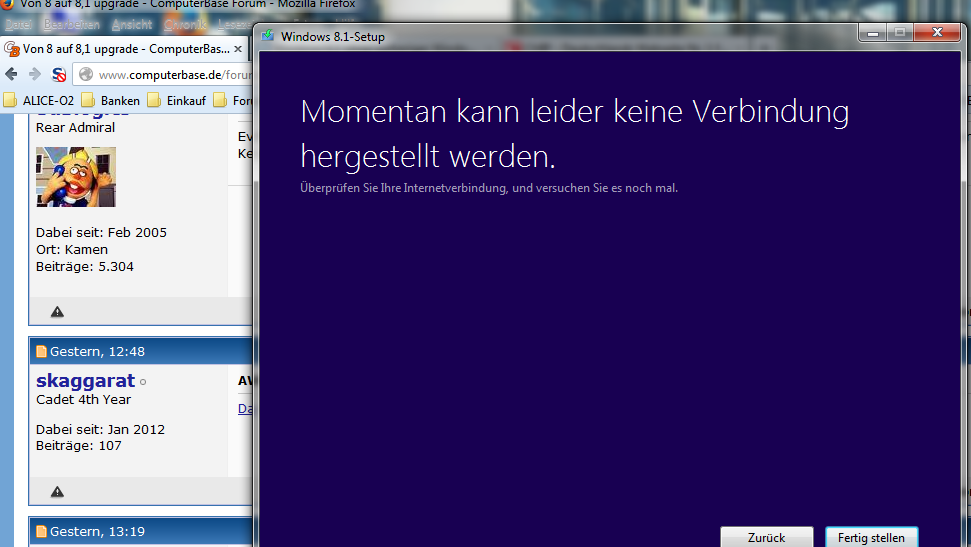
Task: Click the Fertig stellen button
Action: coord(871,536)
